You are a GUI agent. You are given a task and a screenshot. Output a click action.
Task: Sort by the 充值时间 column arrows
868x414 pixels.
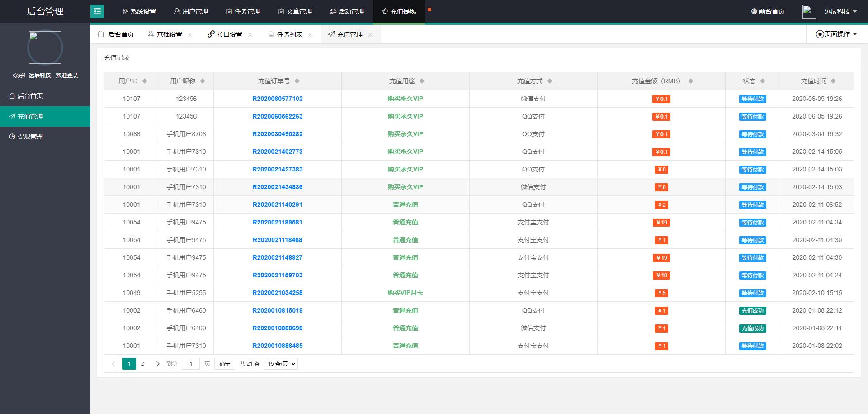[x=833, y=81]
